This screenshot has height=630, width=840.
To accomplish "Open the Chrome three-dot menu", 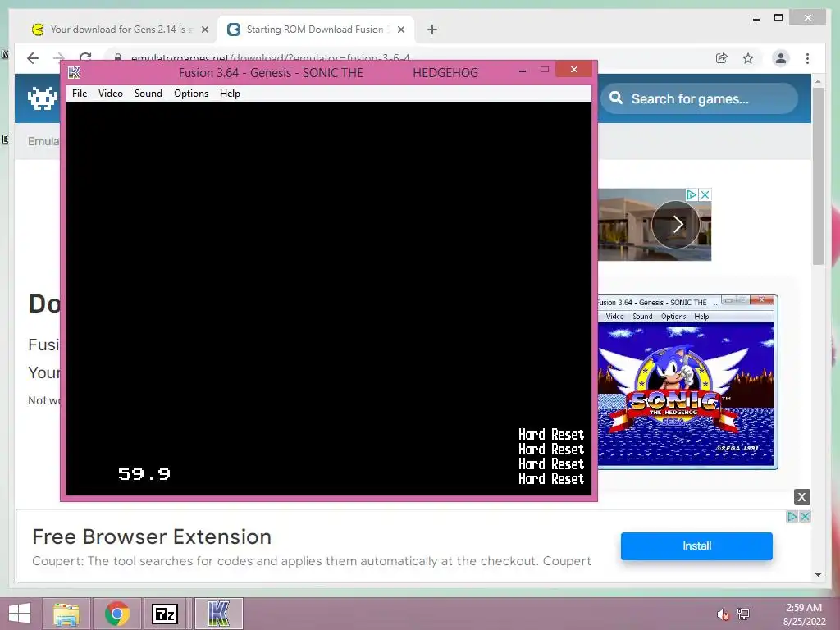I will 807,58.
